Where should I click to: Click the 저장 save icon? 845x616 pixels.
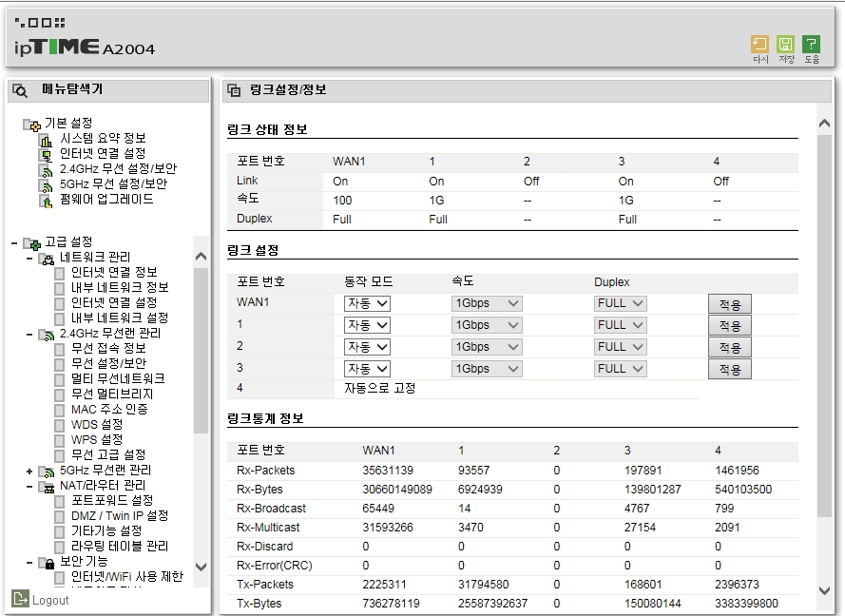click(x=786, y=44)
